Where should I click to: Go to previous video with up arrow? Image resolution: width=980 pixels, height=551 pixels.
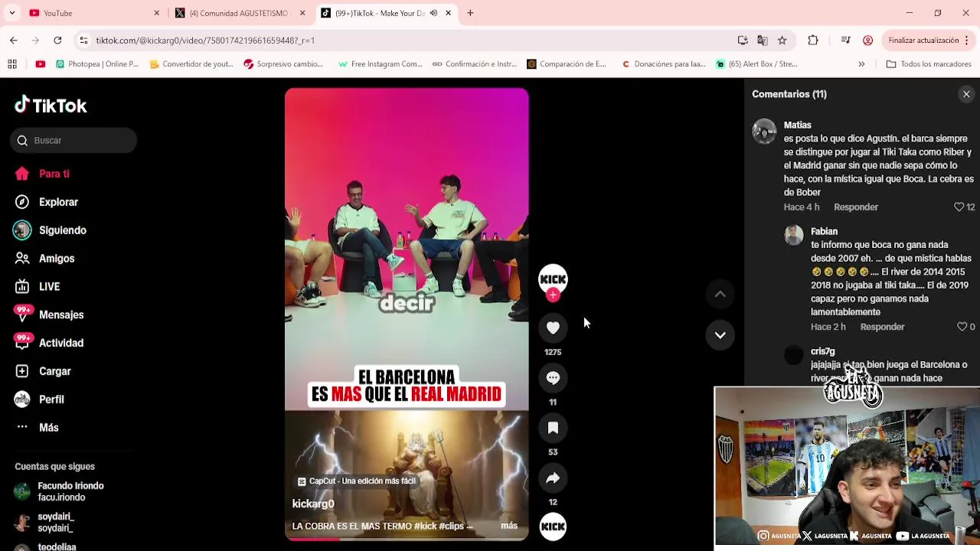(720, 294)
